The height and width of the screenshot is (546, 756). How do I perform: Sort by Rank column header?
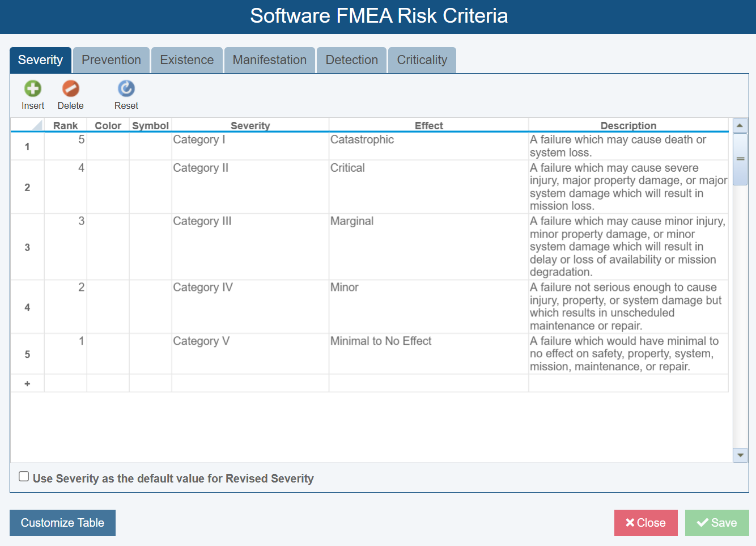(x=66, y=125)
